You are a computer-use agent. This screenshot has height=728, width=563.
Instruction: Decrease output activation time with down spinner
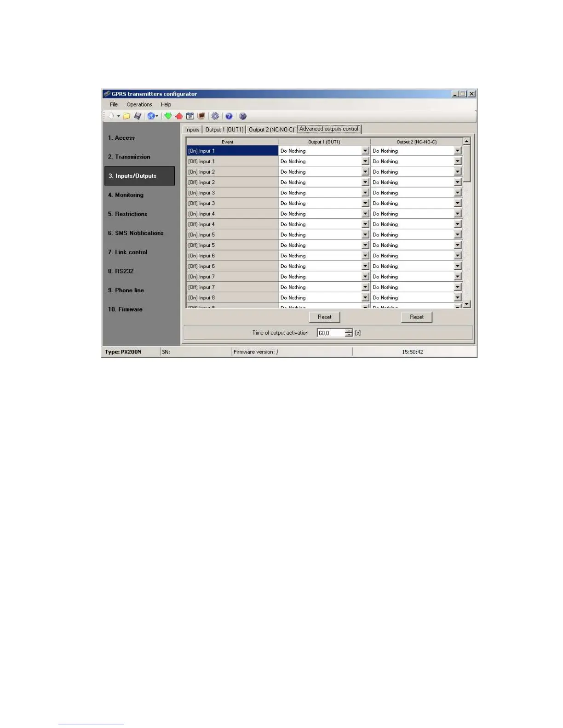coord(349,335)
